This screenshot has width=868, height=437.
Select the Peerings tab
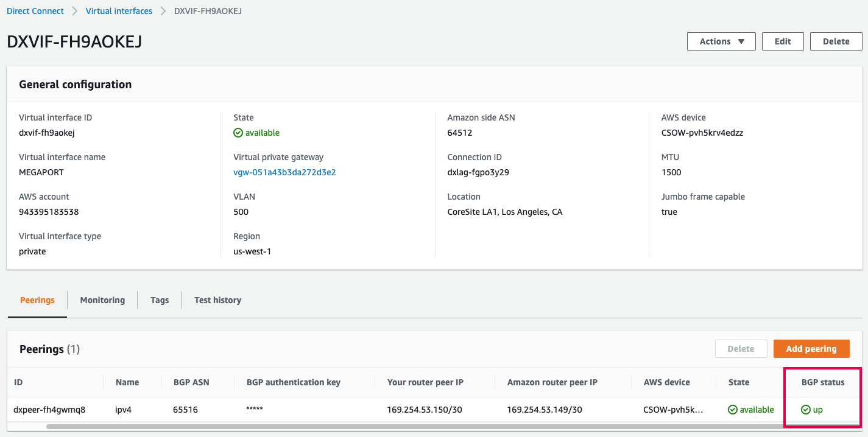[x=37, y=299]
